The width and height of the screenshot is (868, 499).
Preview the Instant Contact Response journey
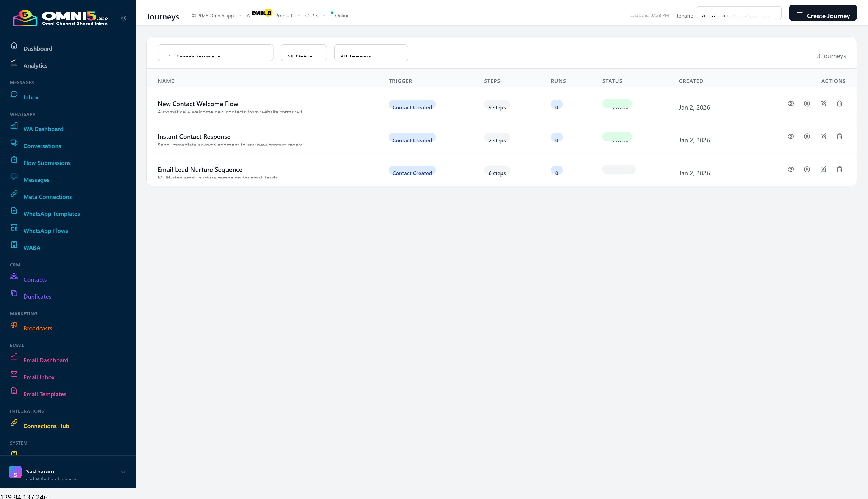pyautogui.click(x=790, y=137)
